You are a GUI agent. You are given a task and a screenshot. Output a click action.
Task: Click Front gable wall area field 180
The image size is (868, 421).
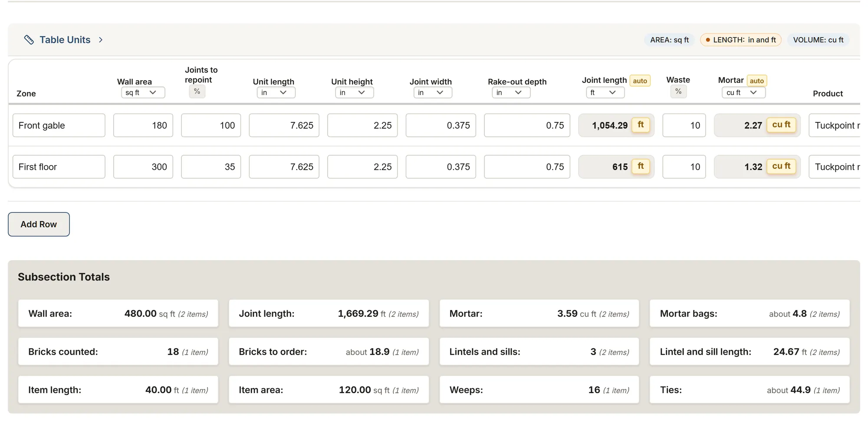[143, 125]
